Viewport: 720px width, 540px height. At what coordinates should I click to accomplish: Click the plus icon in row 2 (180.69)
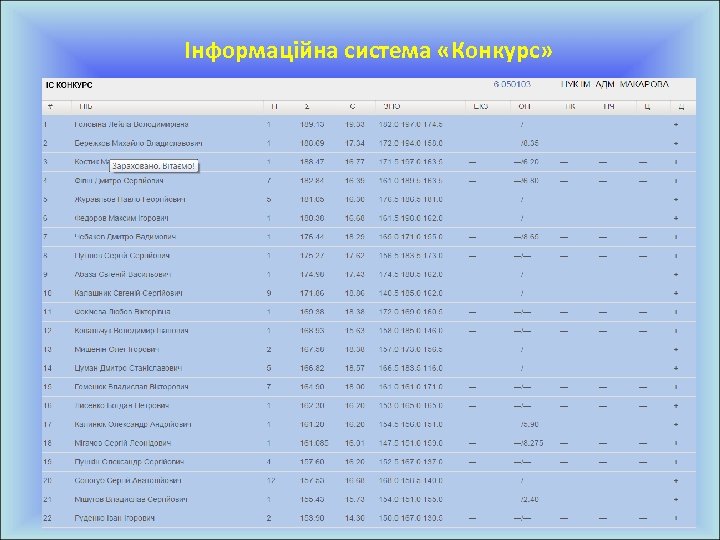[x=676, y=143]
